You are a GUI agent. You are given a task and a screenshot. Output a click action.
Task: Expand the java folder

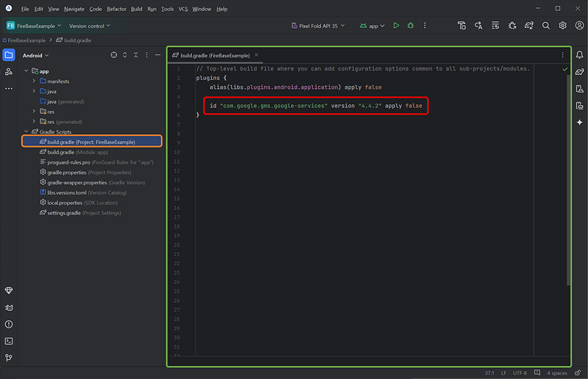tap(34, 91)
